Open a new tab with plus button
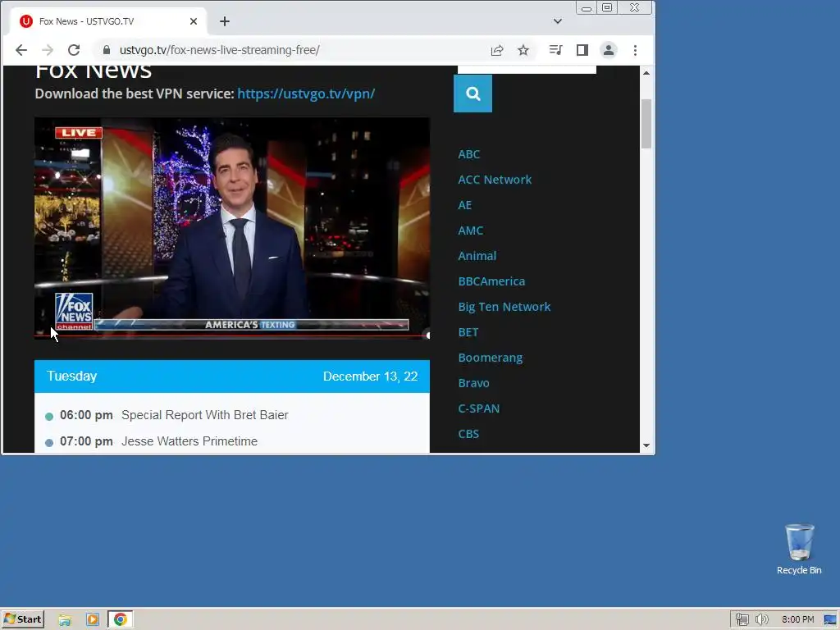This screenshot has width=840, height=630. 225,21
